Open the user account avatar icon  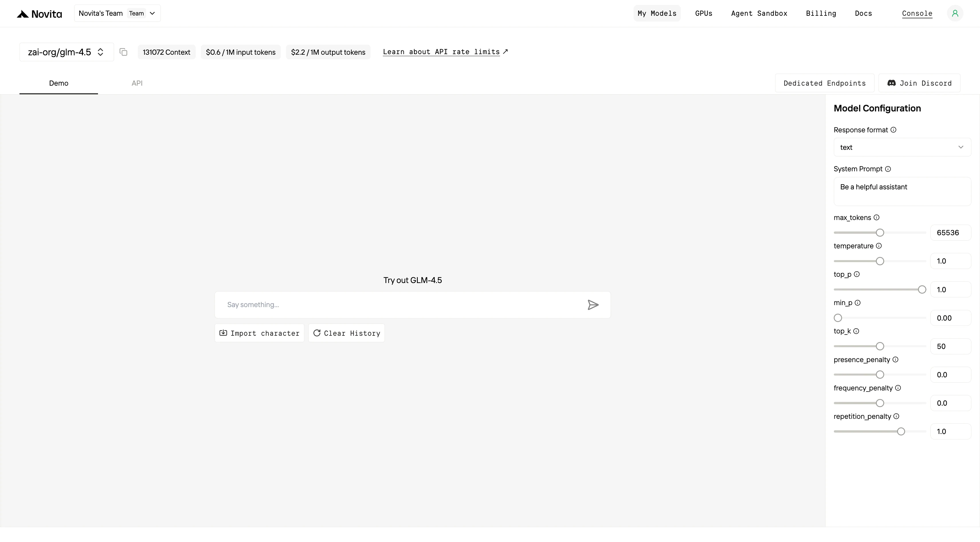tap(955, 13)
